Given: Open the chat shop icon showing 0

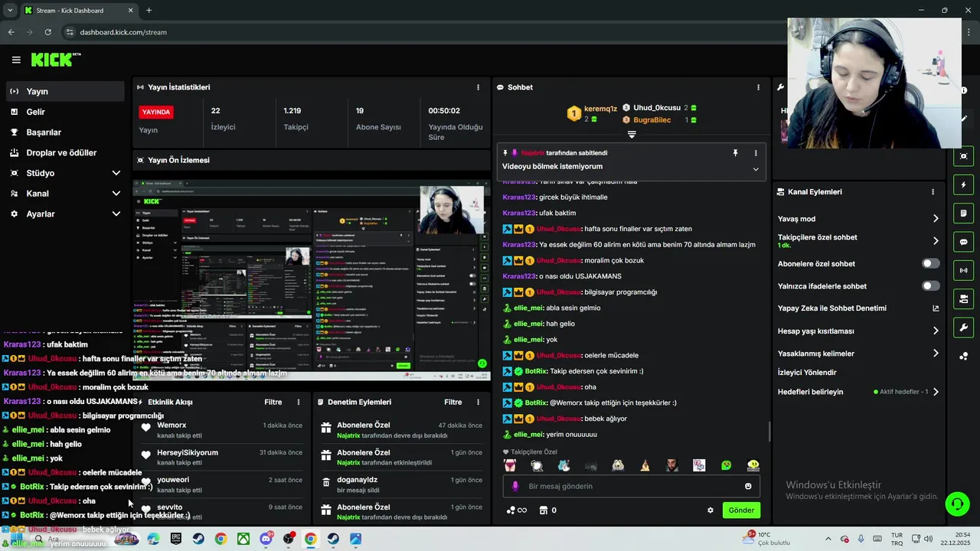Looking at the screenshot, I should tap(548, 510).
